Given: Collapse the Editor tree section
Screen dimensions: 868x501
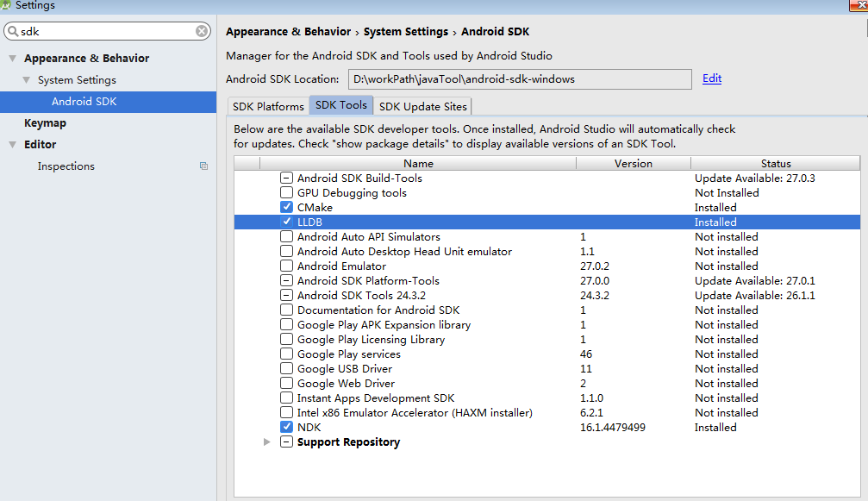Looking at the screenshot, I should [x=12, y=145].
